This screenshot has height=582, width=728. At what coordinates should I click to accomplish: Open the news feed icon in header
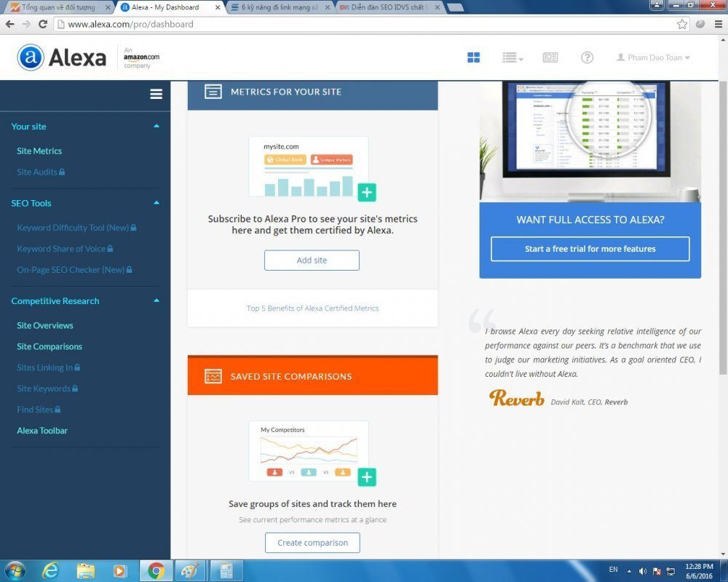point(550,57)
